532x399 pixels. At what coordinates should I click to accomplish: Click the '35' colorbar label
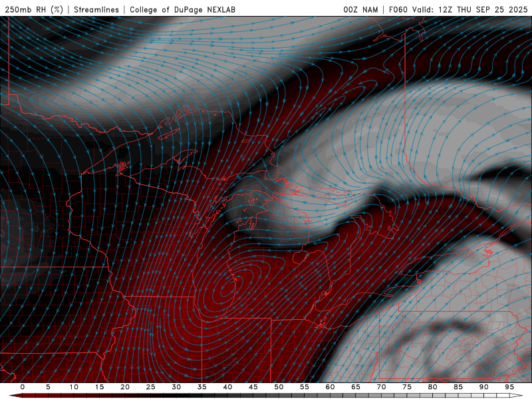coord(202,387)
